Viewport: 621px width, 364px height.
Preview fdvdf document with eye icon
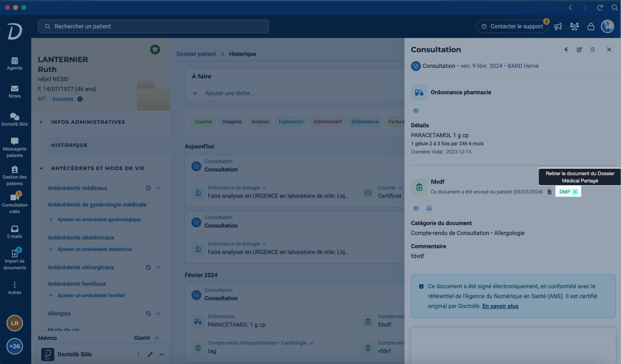pos(416,209)
